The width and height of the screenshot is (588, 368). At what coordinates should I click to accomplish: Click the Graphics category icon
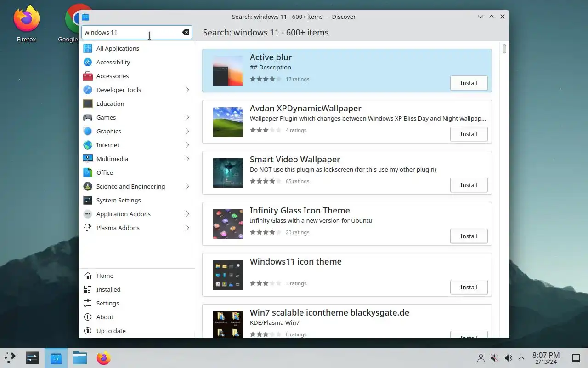[x=88, y=131]
